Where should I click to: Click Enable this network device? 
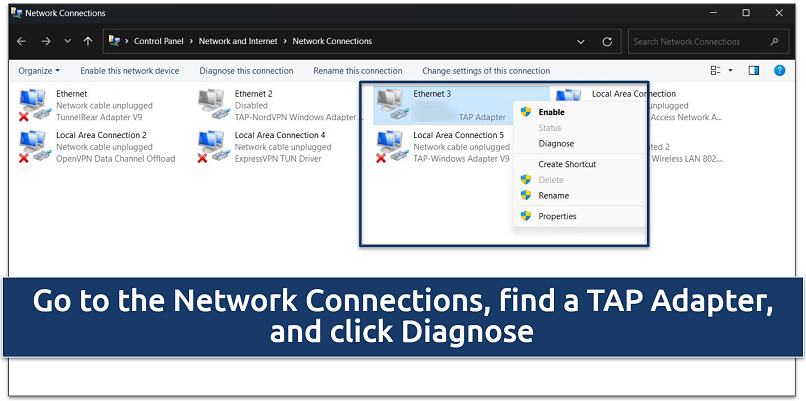coord(130,71)
